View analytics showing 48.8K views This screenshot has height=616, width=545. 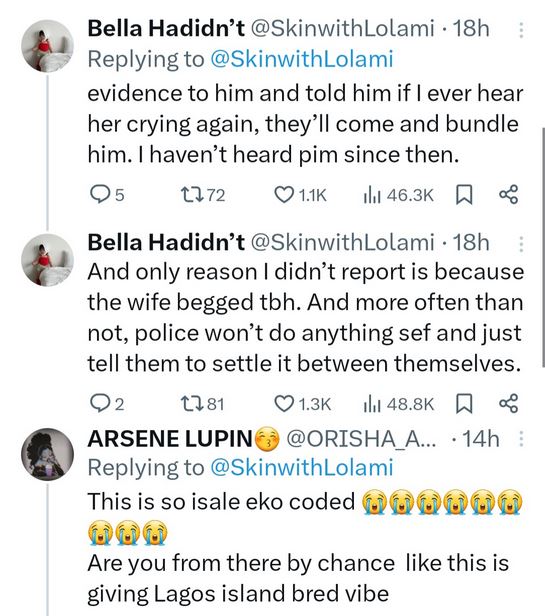pyautogui.click(x=398, y=404)
